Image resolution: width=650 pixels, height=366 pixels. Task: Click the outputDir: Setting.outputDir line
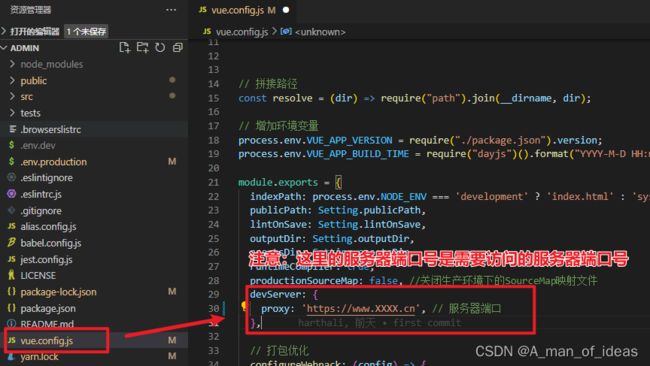(332, 239)
